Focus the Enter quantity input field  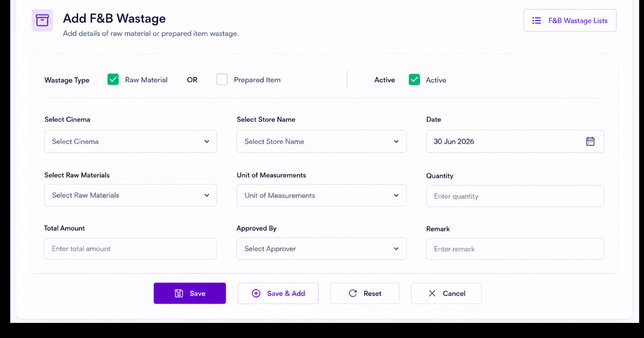click(x=515, y=196)
